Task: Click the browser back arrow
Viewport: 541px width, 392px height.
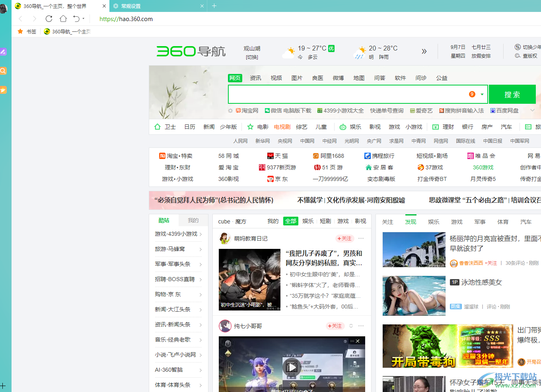Action: 21,19
